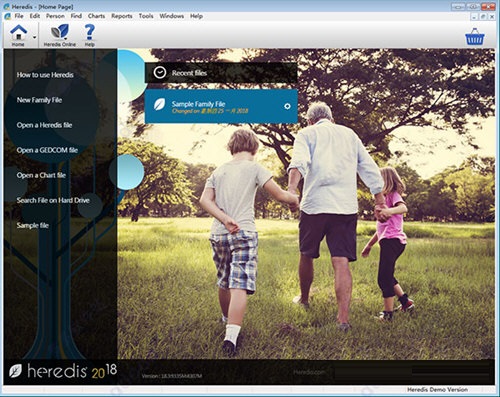Image resolution: width=500 pixels, height=397 pixels.
Task: Open Heredis Online leaf icon
Action: (x=60, y=32)
